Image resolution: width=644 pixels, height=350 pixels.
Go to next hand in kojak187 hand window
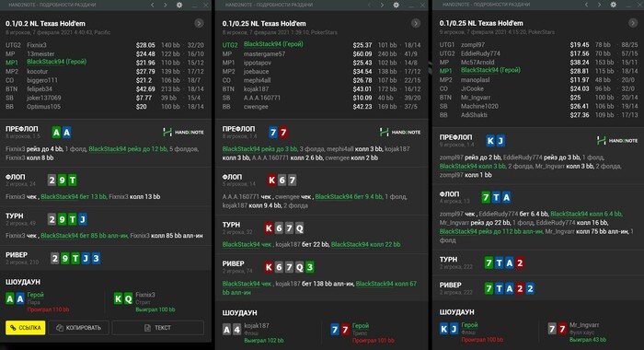(382, 5)
